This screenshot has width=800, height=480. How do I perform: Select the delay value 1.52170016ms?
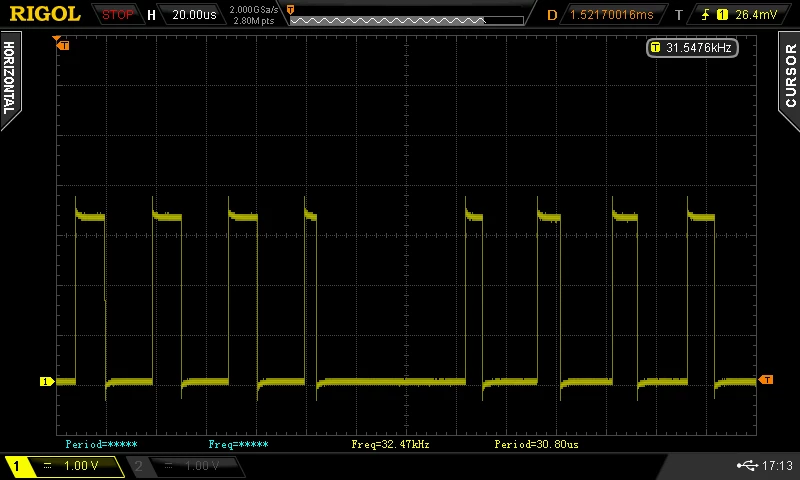[611, 15]
